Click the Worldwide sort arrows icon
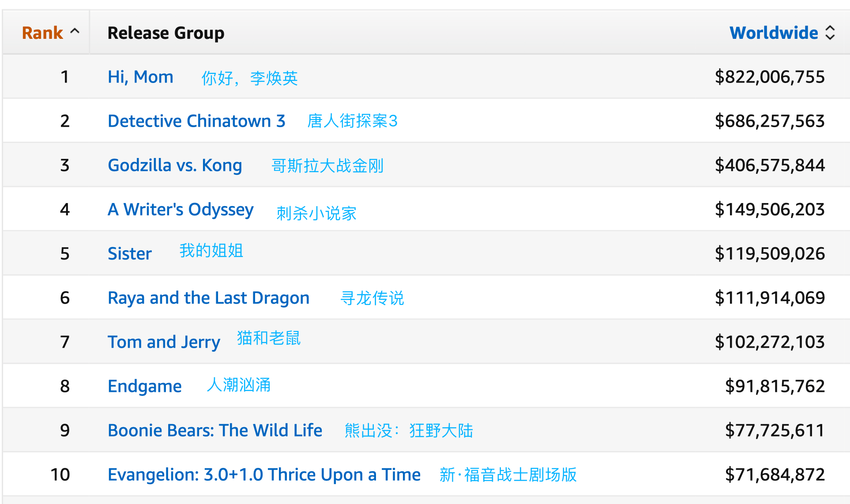The height and width of the screenshot is (504, 850). tap(830, 33)
